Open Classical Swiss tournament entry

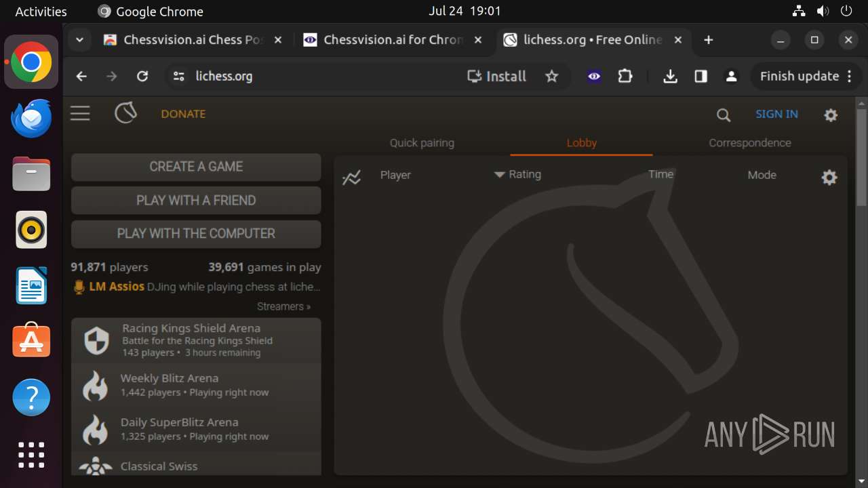(x=196, y=465)
